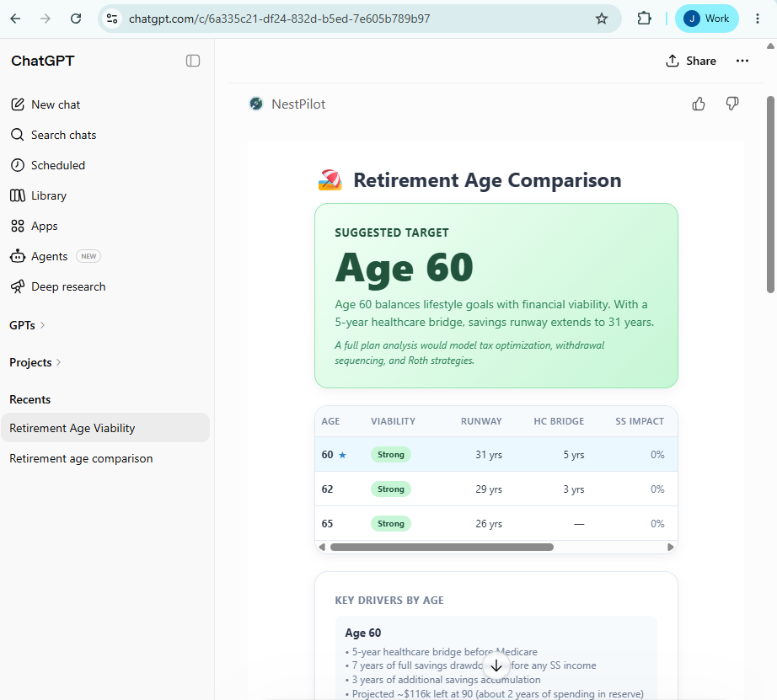Image resolution: width=777 pixels, height=700 pixels.
Task: Reload the page
Action: tap(76, 19)
